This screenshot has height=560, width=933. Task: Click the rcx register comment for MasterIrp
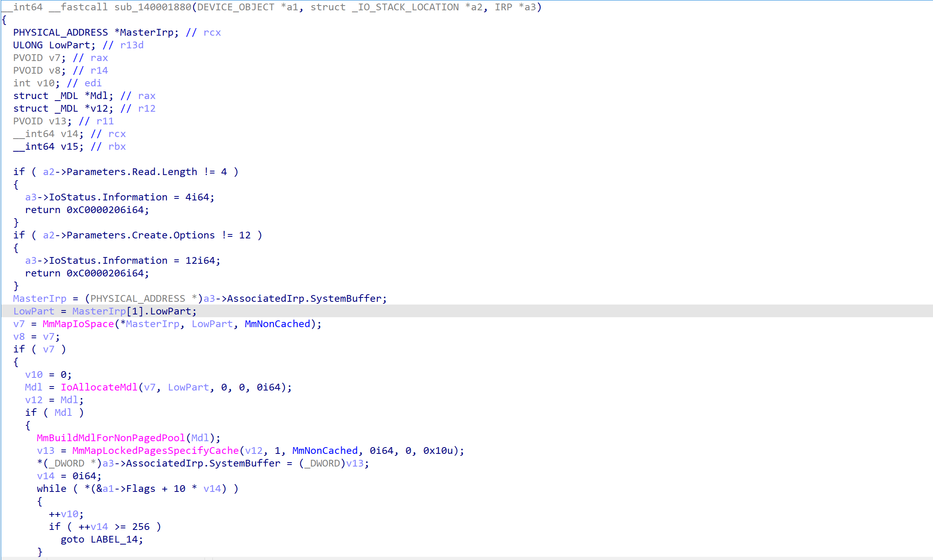[x=212, y=32]
